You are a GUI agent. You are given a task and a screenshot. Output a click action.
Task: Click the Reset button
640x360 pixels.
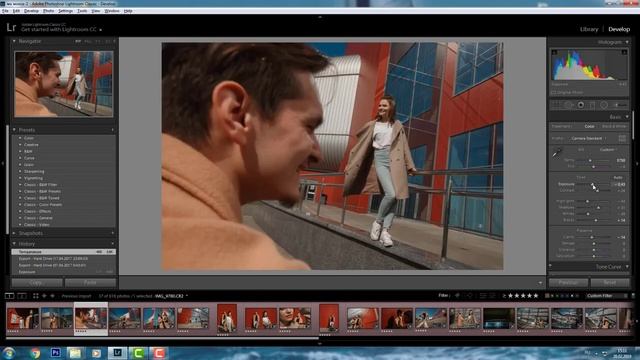point(610,282)
